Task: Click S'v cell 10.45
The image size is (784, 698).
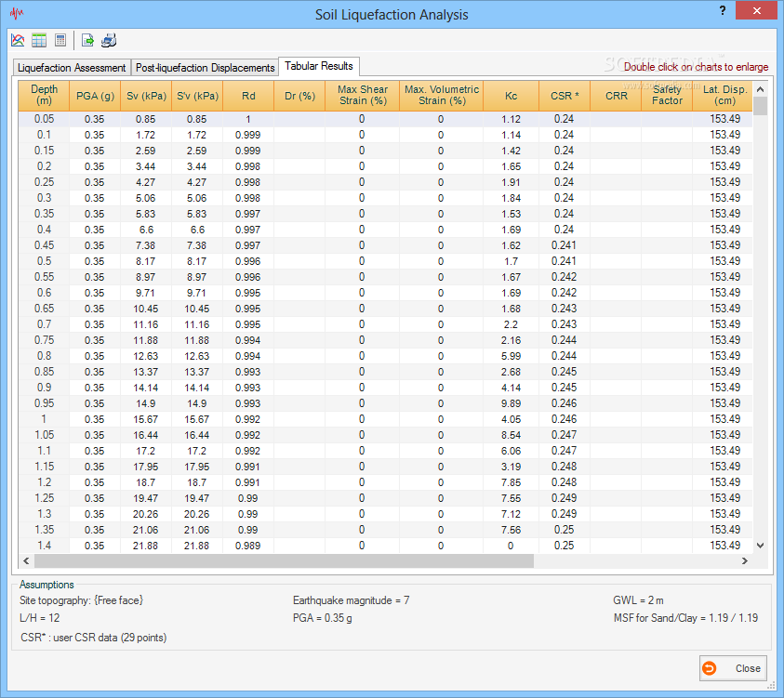Action: tap(196, 309)
